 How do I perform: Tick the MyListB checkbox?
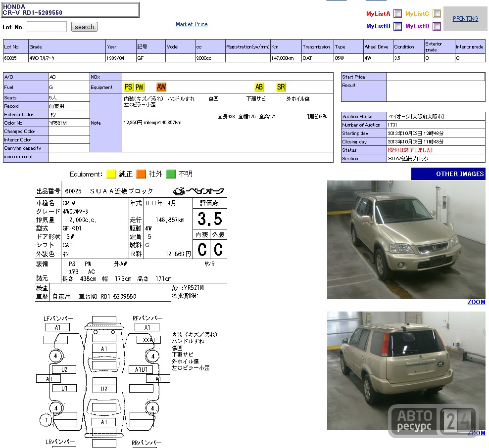pyautogui.click(x=397, y=26)
